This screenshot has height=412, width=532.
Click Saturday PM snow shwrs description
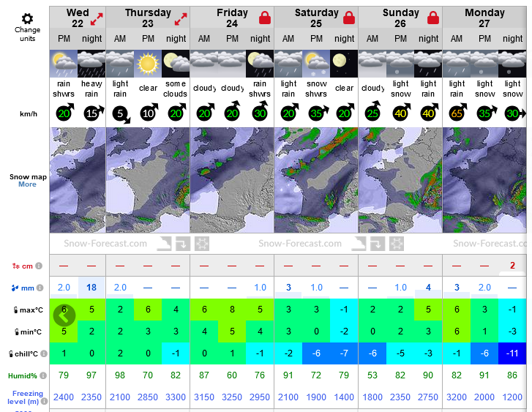coord(316,89)
